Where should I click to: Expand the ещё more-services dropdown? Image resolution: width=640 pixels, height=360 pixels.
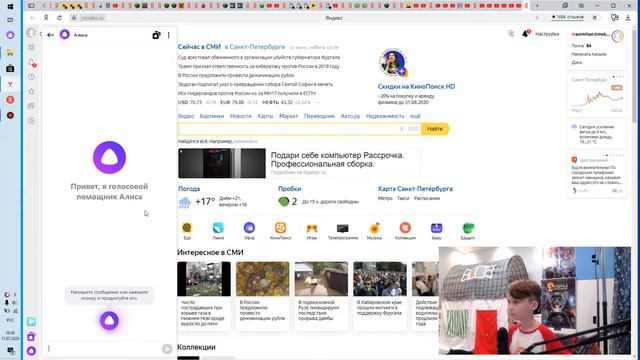[415, 116]
